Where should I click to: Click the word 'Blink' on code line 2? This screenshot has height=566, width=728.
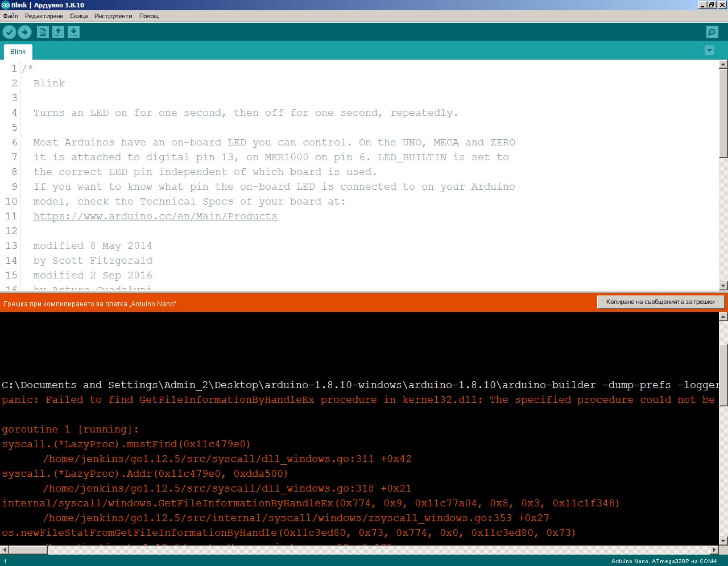click(x=49, y=83)
